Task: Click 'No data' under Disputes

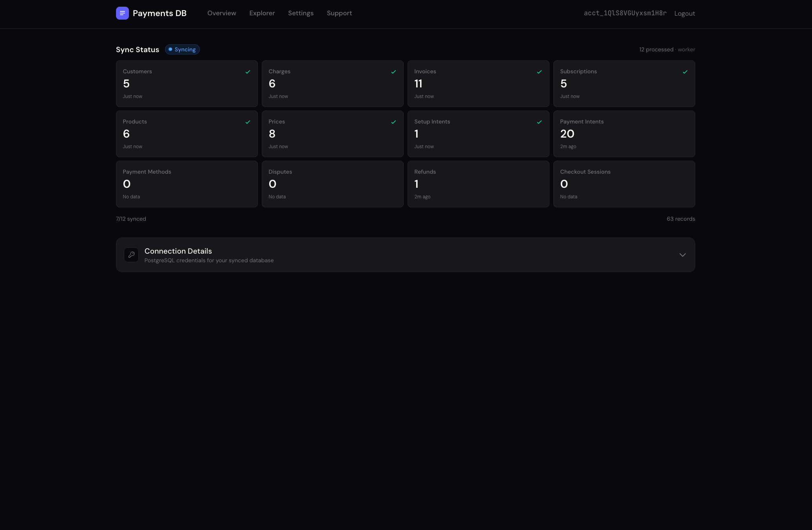Action: pyautogui.click(x=277, y=197)
